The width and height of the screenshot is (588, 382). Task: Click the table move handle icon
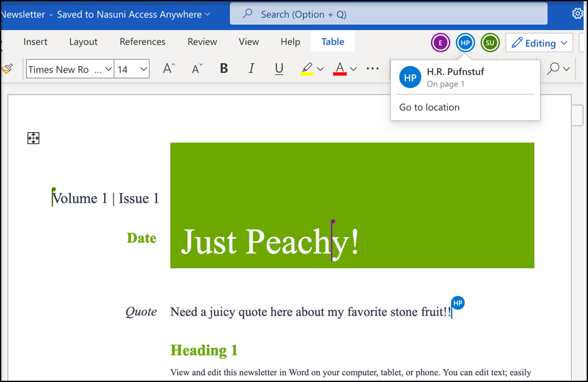34,138
